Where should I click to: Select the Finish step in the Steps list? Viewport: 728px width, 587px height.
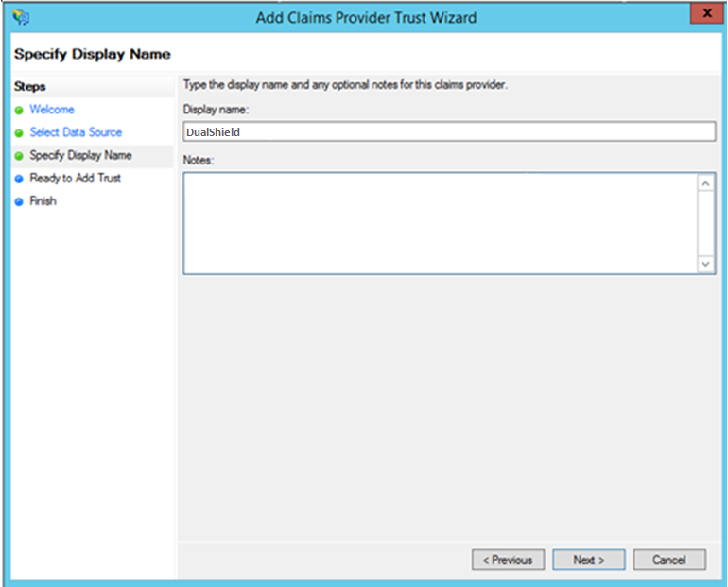(x=43, y=200)
